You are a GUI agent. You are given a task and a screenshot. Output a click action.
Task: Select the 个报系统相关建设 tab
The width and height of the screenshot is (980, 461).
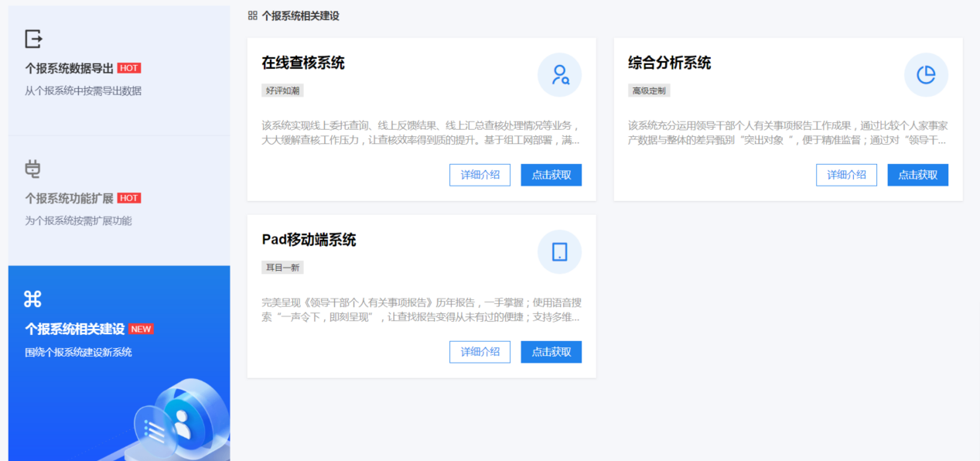(x=74, y=329)
